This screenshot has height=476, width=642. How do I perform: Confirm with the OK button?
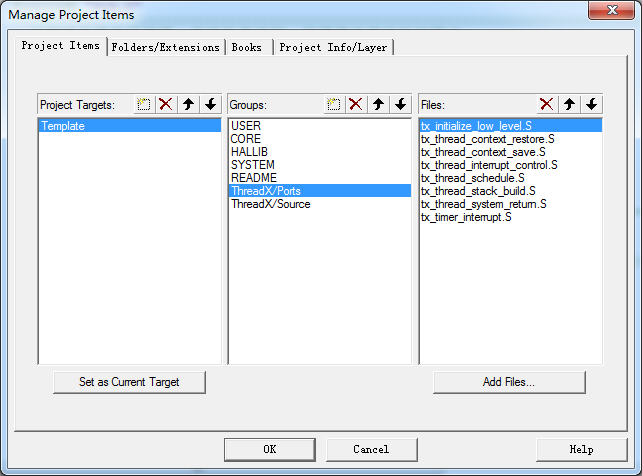pos(270,449)
